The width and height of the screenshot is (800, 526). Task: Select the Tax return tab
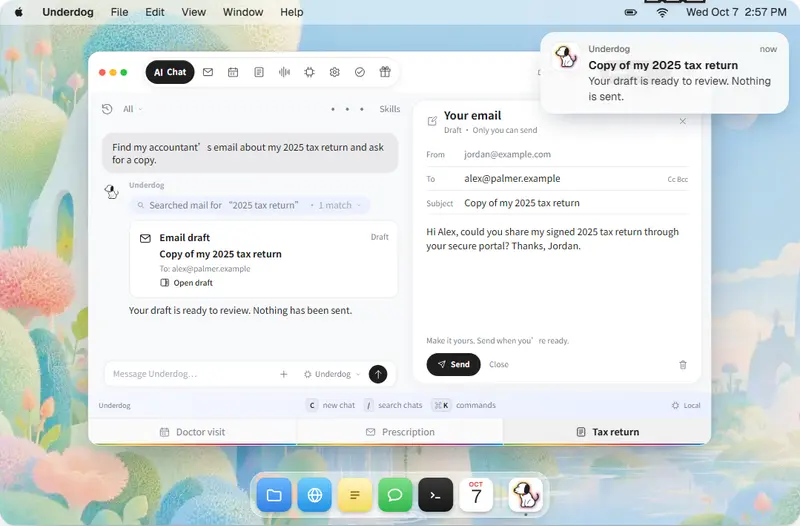point(607,432)
